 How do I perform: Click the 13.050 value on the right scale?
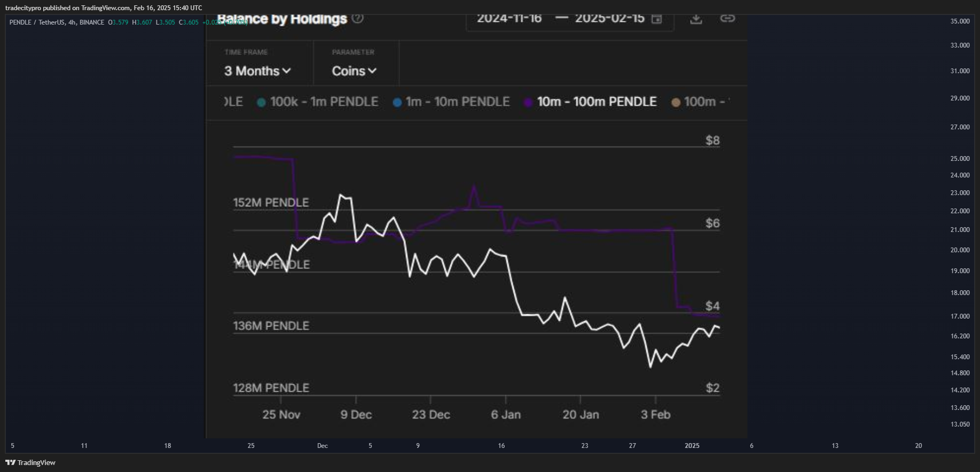click(x=960, y=424)
